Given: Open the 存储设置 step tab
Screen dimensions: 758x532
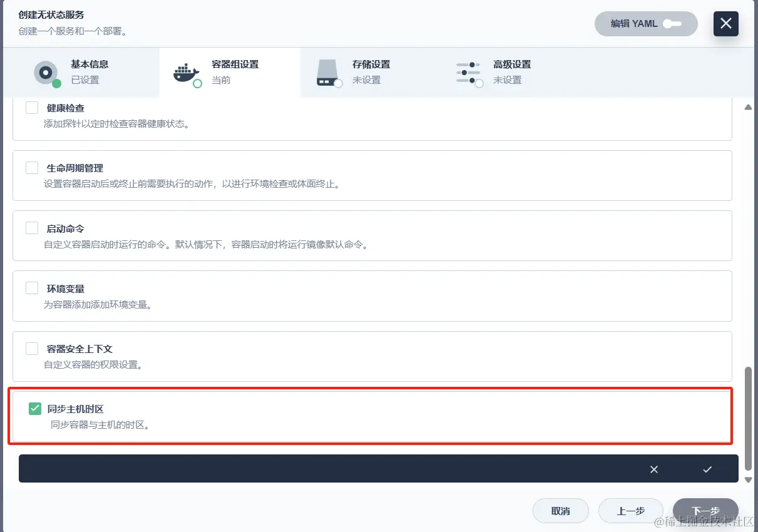Looking at the screenshot, I should pyautogui.click(x=371, y=73).
